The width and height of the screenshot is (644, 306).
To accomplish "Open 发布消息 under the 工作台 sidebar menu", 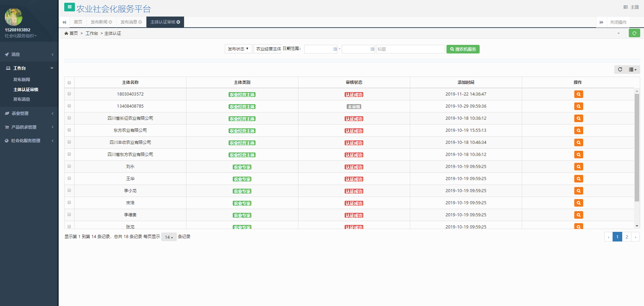I will coord(22,99).
